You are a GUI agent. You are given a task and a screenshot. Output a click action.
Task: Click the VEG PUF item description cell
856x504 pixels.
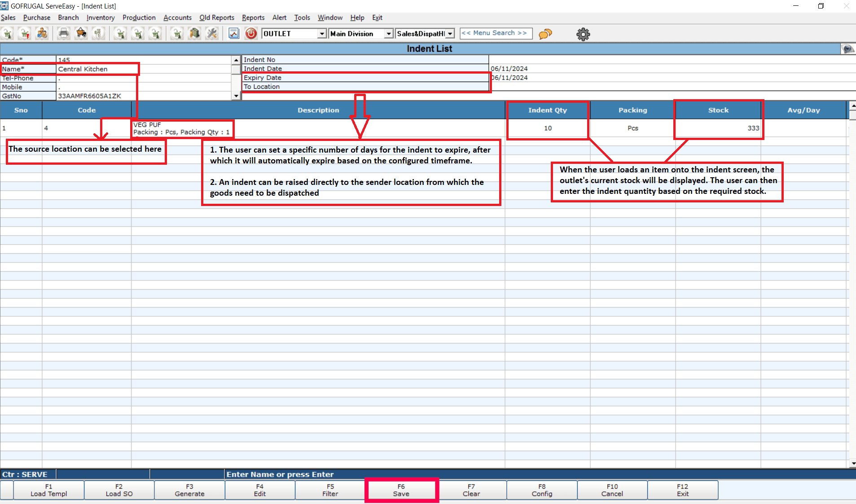tap(318, 128)
